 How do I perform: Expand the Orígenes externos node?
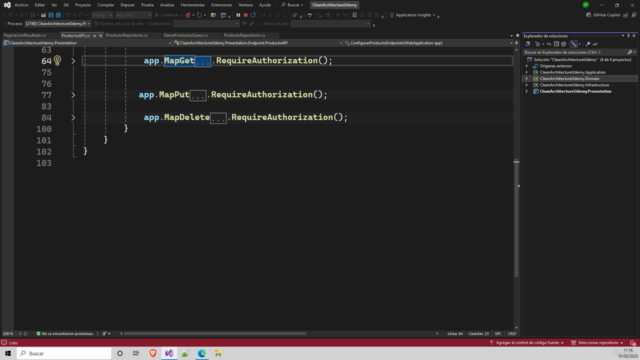527,66
